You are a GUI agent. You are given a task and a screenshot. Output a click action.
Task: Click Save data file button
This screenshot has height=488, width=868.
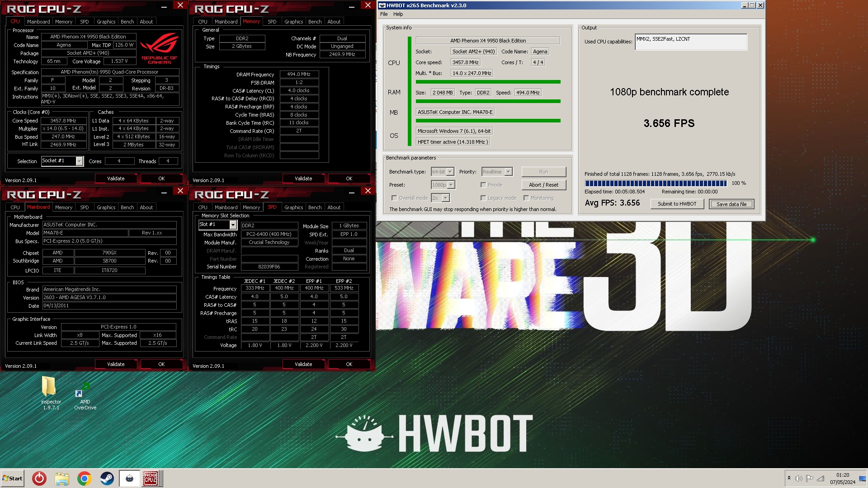(x=731, y=204)
